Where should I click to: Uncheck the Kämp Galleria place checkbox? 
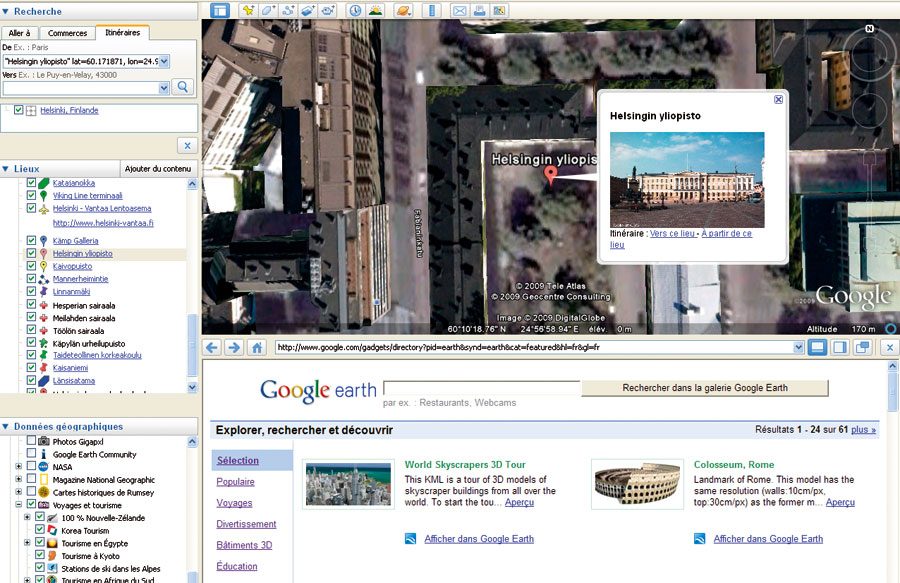point(31,241)
